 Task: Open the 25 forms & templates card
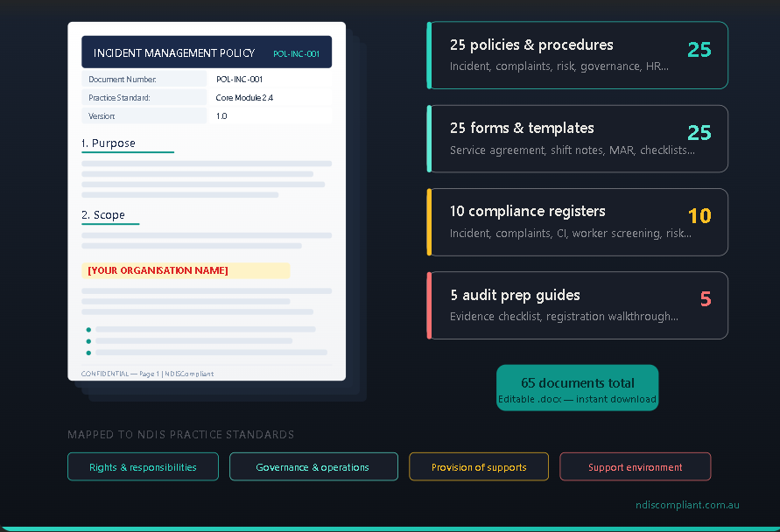578,139
